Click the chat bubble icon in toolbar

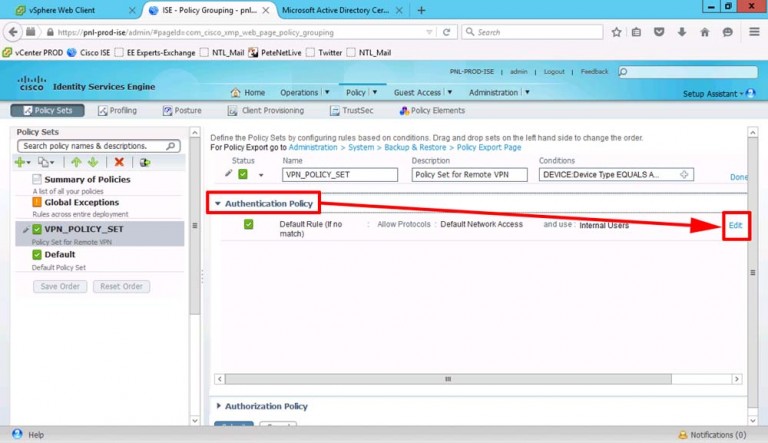[728, 32]
